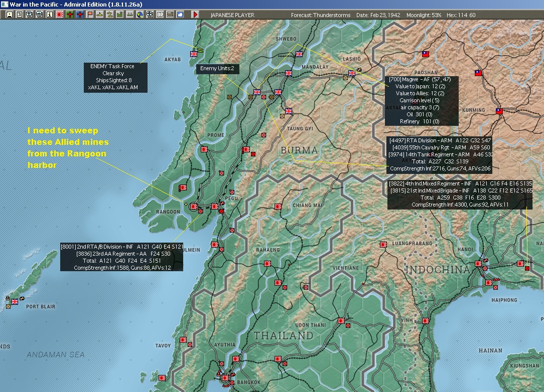
Task: Click the 'Oil 301 (0)' tooltip line
Action: pyautogui.click(x=419, y=114)
